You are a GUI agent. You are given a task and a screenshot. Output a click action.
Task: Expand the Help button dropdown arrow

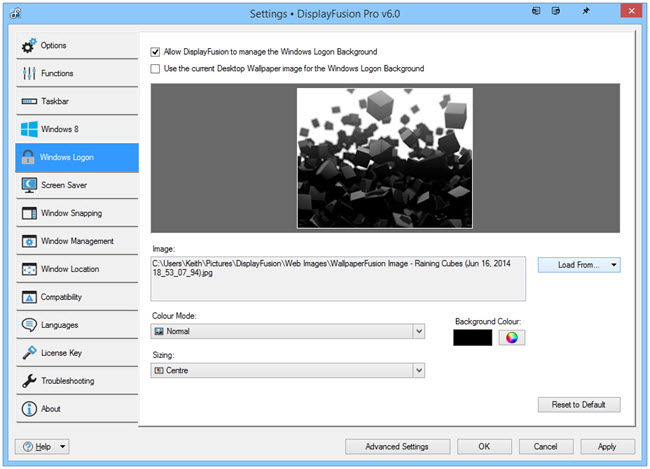pyautogui.click(x=63, y=447)
